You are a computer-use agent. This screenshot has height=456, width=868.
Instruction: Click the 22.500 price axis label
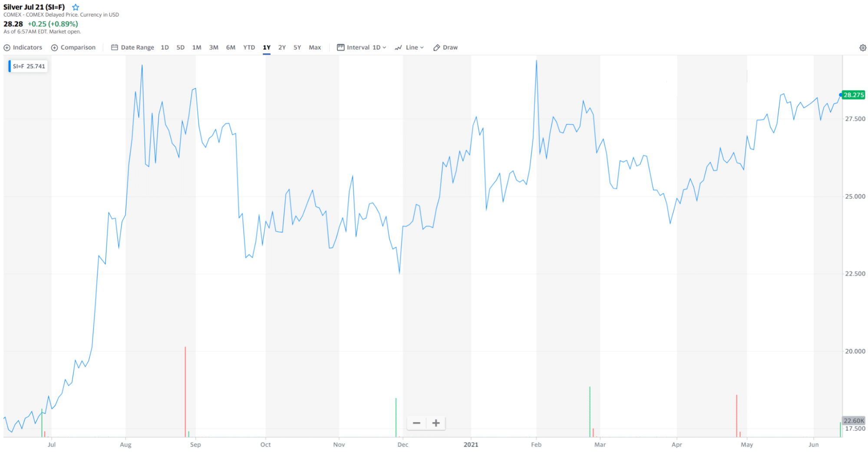855,274
